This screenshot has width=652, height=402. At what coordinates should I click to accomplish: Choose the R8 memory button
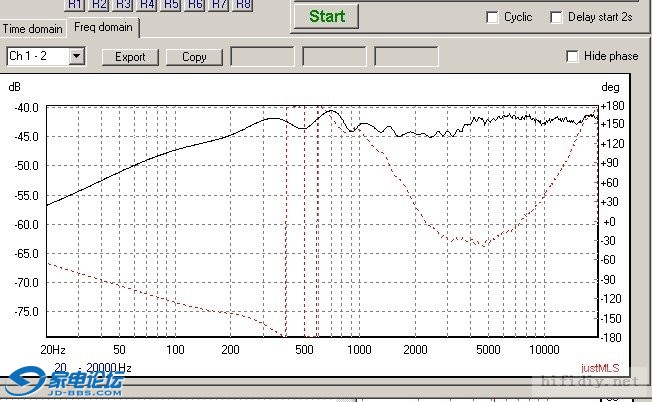coord(243,4)
